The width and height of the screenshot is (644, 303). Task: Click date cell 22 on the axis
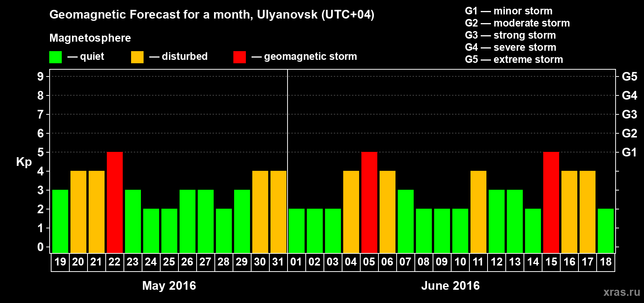click(115, 262)
